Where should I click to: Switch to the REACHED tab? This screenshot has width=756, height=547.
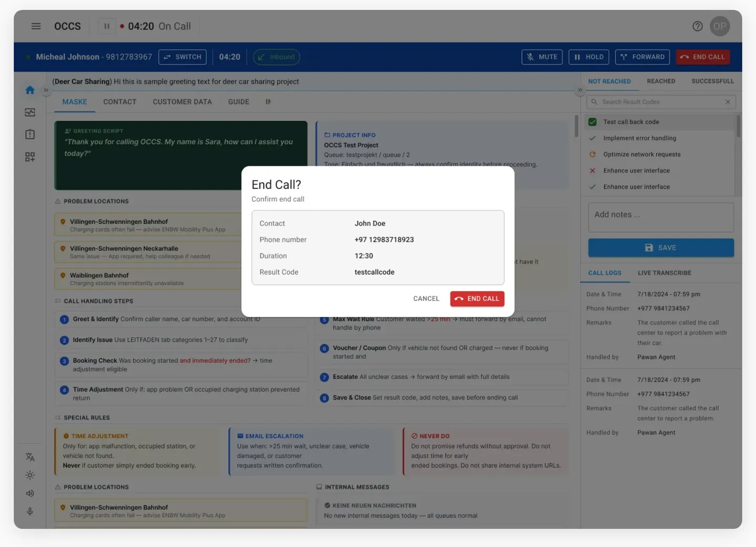[661, 81]
